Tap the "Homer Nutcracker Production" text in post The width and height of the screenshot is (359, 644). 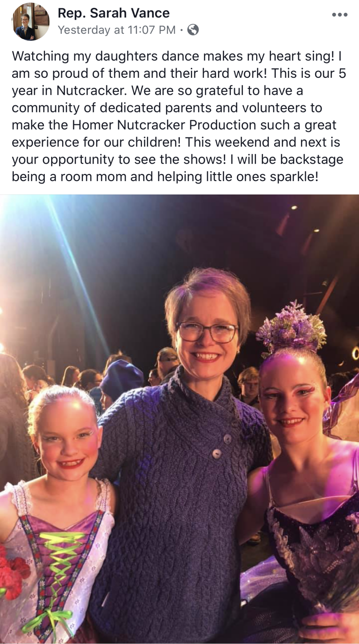coord(164,125)
